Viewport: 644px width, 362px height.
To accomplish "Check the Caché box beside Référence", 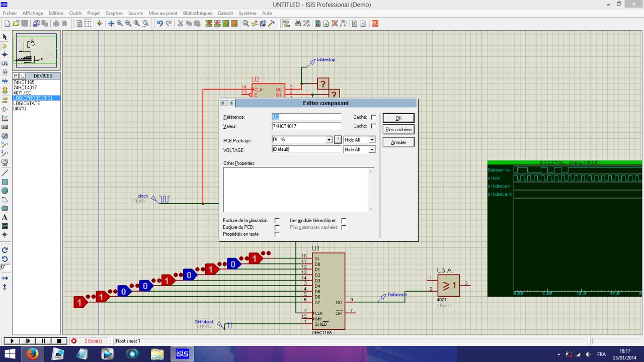I will coord(373,117).
